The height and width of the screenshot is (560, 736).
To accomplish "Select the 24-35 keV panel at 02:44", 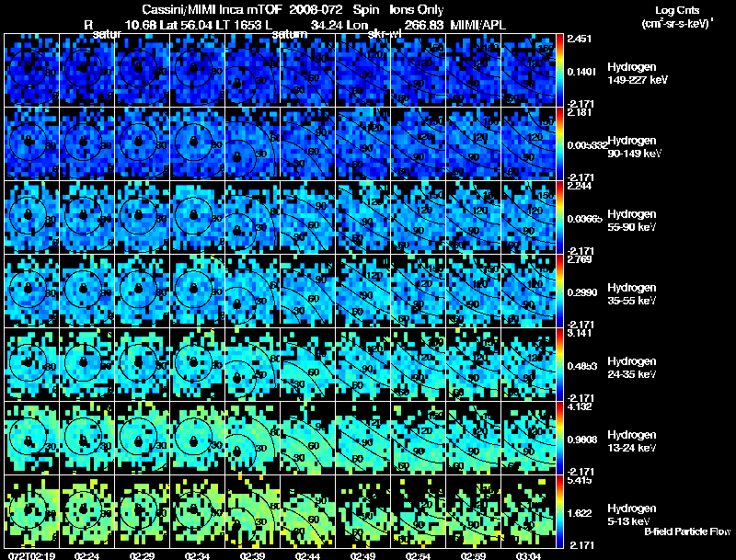I will 308,365.
